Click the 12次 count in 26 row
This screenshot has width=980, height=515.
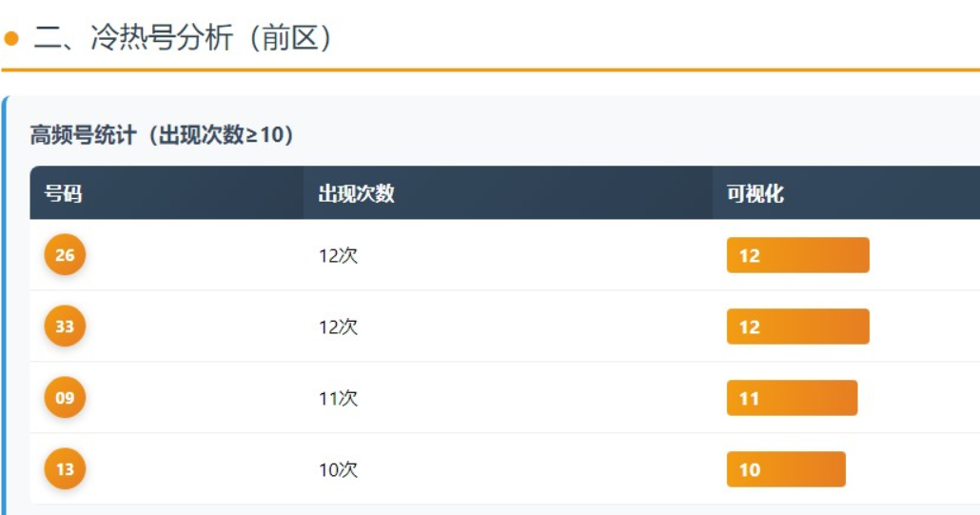click(338, 256)
